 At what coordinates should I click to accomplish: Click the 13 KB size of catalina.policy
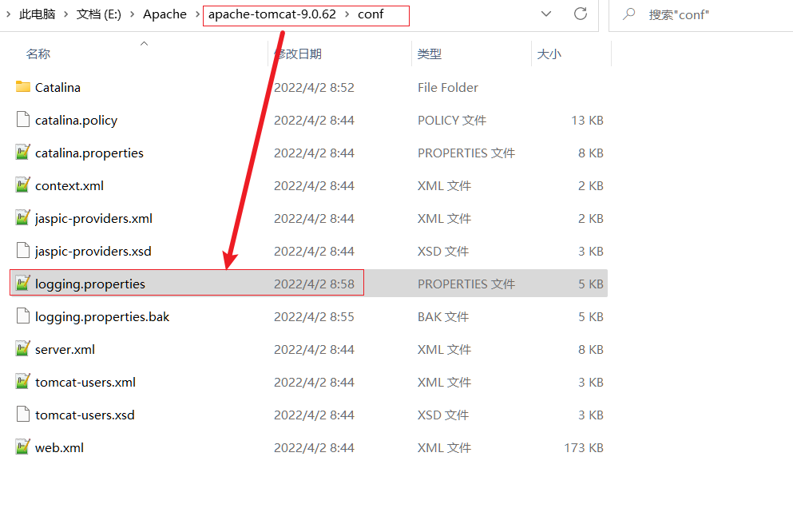point(587,121)
